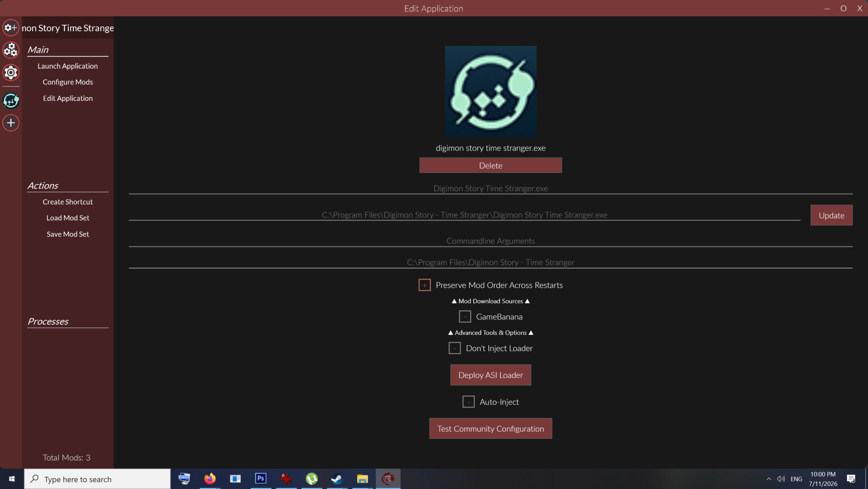868x489 pixels.
Task: Enable the GameBanana download source checkbox
Action: click(465, 317)
